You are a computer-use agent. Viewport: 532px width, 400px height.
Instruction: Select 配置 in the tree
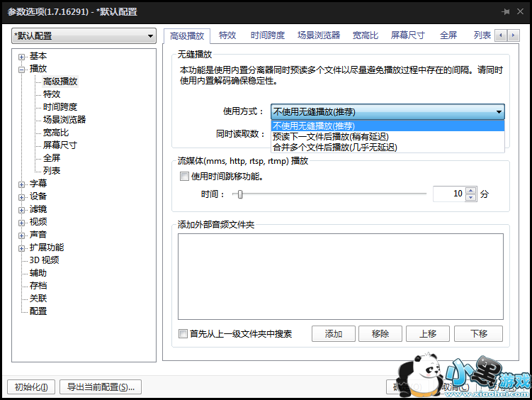click(x=38, y=311)
